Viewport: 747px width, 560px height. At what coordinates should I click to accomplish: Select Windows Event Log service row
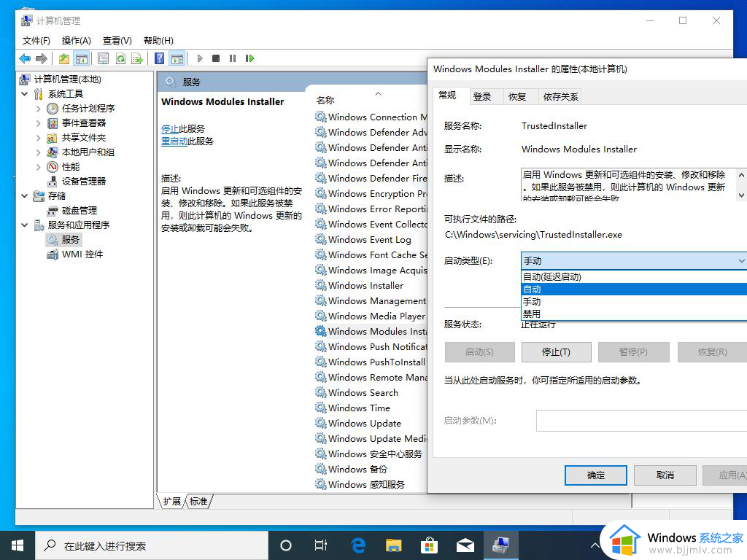tap(369, 239)
